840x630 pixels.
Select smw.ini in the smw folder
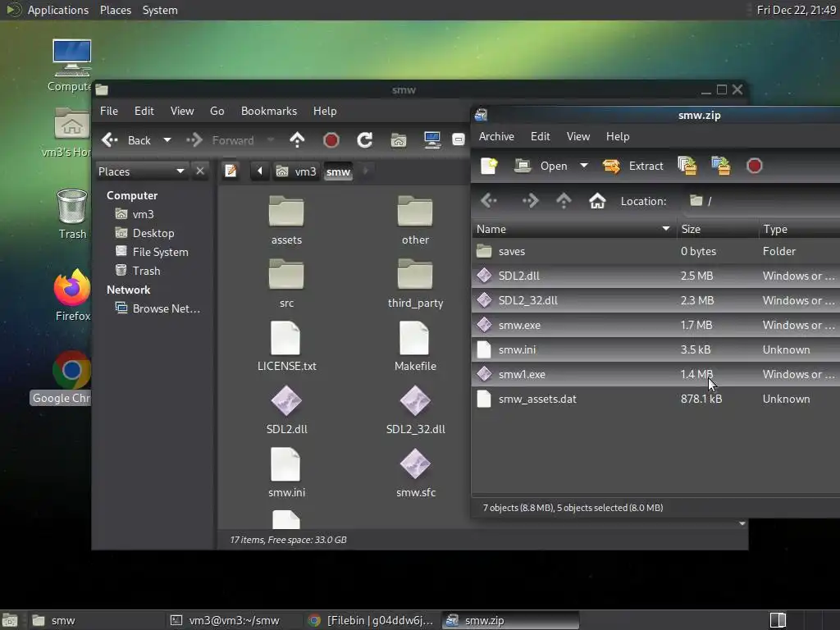pyautogui.click(x=286, y=473)
